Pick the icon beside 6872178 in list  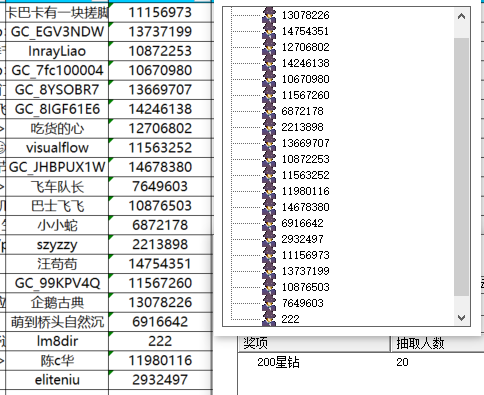[269, 111]
